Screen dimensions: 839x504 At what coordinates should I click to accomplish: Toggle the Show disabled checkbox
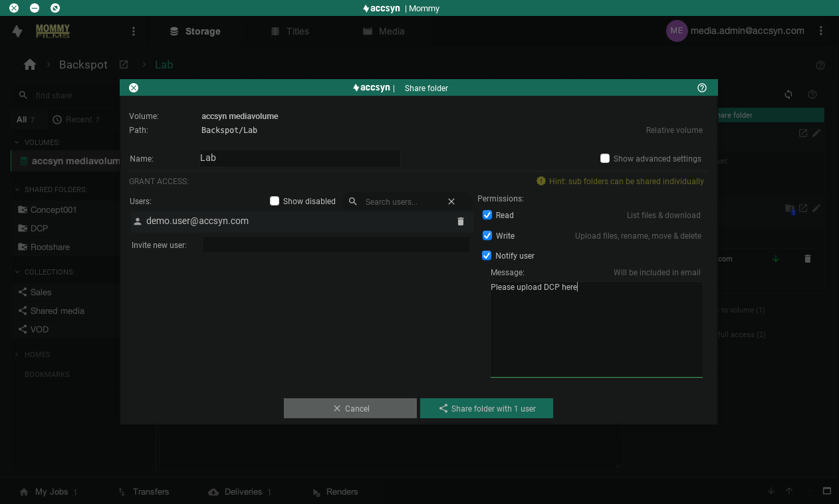[x=275, y=201]
